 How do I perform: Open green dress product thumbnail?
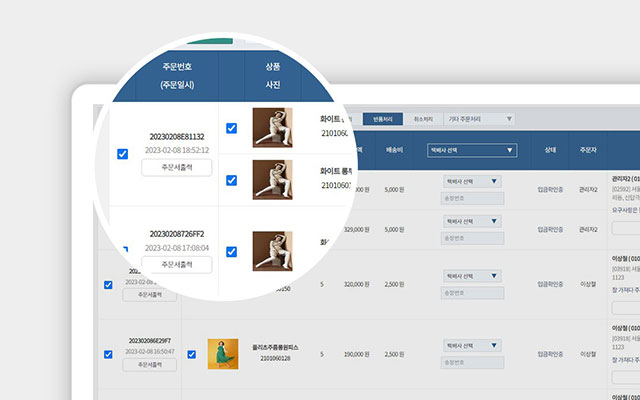click(222, 354)
